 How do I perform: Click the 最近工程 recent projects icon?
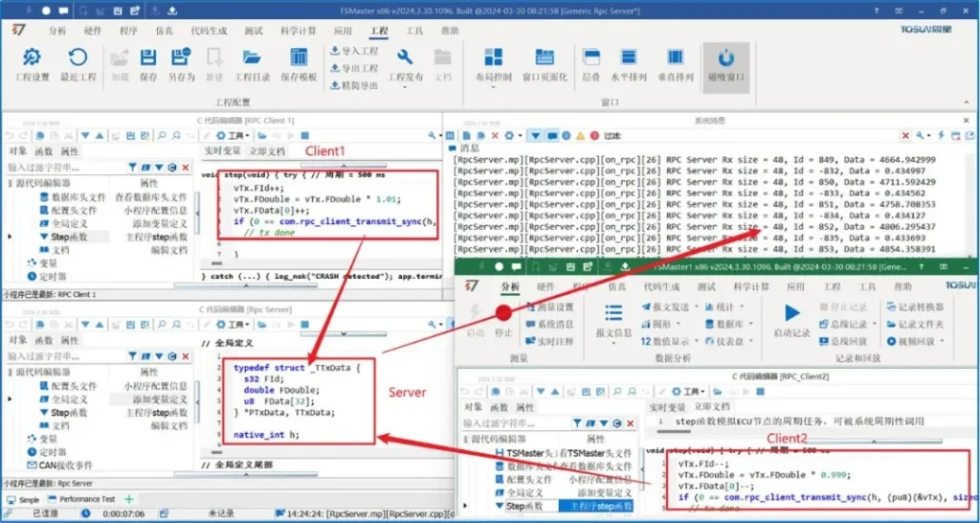(x=77, y=62)
